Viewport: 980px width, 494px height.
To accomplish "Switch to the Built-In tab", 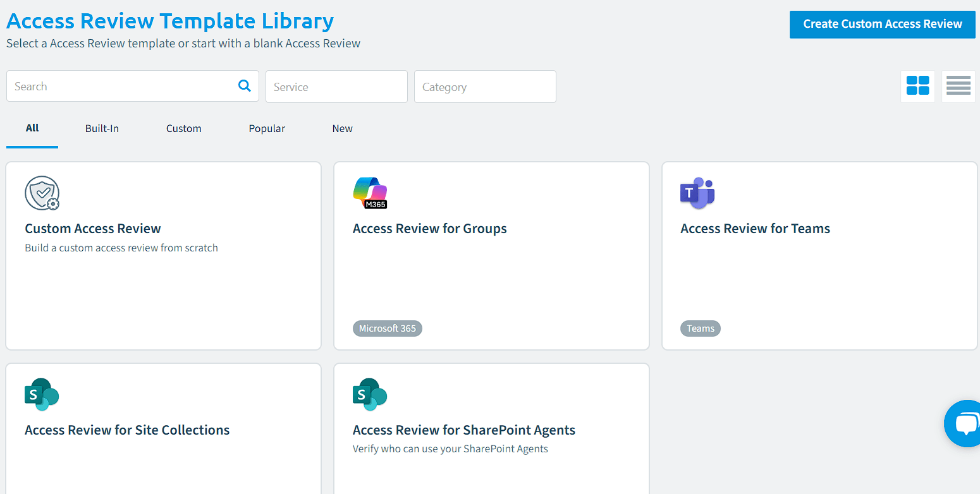I will click(102, 128).
